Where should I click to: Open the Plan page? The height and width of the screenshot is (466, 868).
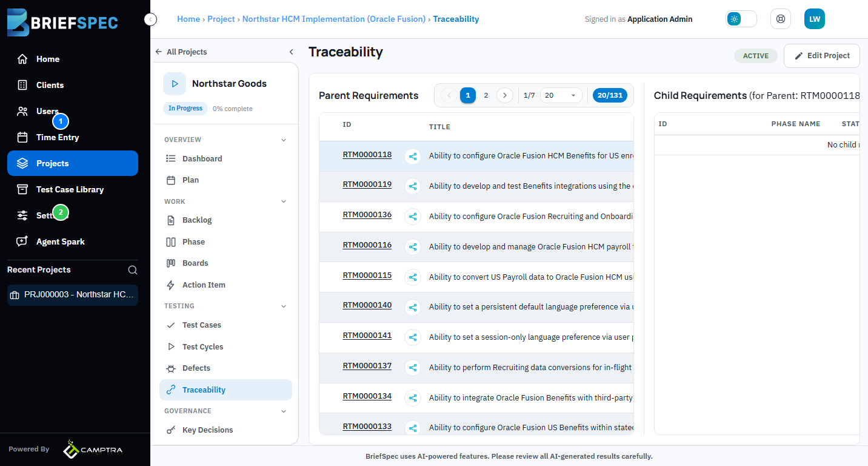click(x=225, y=180)
